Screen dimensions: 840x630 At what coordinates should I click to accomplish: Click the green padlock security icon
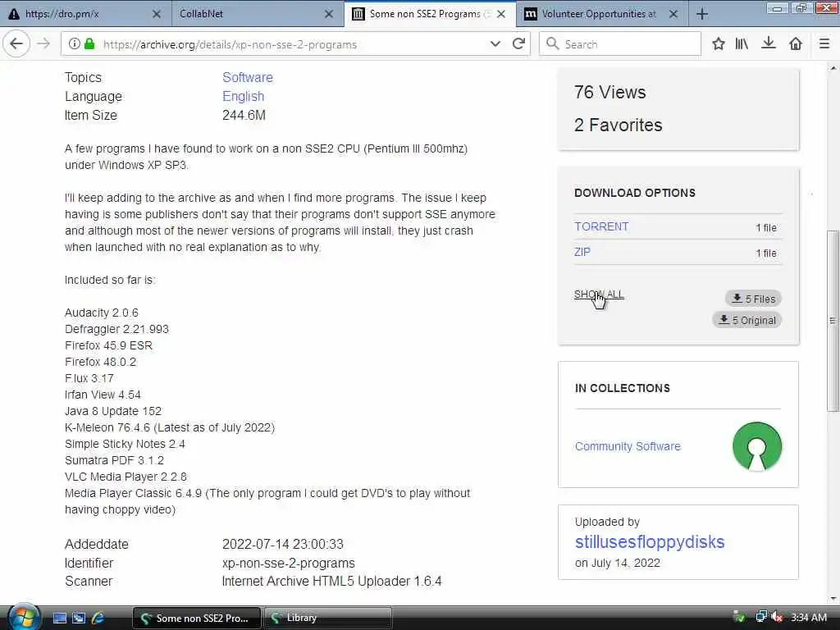coord(89,44)
